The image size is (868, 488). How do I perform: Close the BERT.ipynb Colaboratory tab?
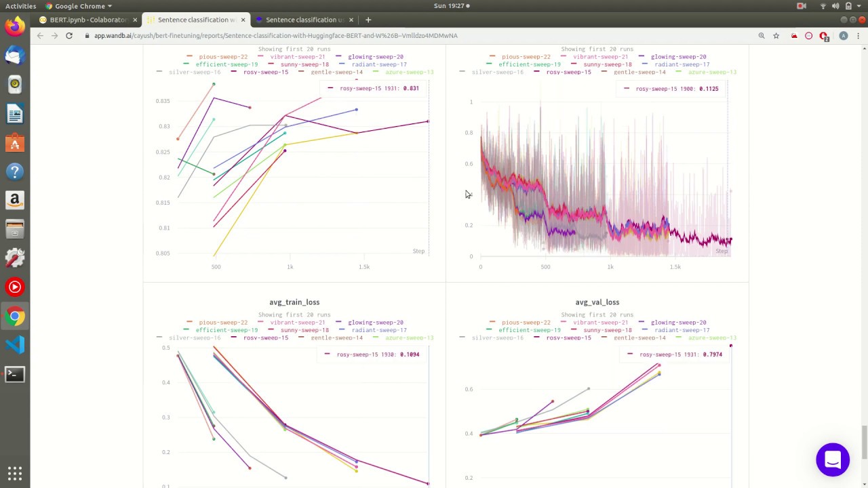coord(135,20)
